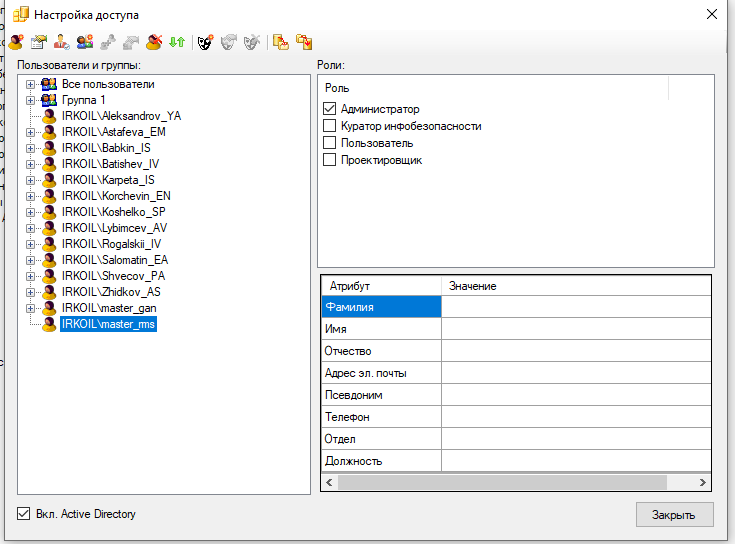735x544 pixels.
Task: Check the Проектировщик role checkbox
Action: 330,160
